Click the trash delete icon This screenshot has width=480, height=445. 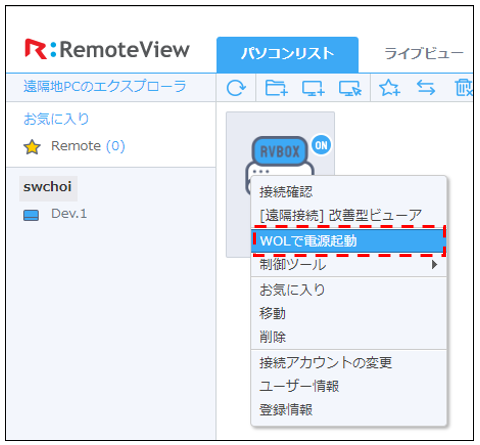coord(464,88)
